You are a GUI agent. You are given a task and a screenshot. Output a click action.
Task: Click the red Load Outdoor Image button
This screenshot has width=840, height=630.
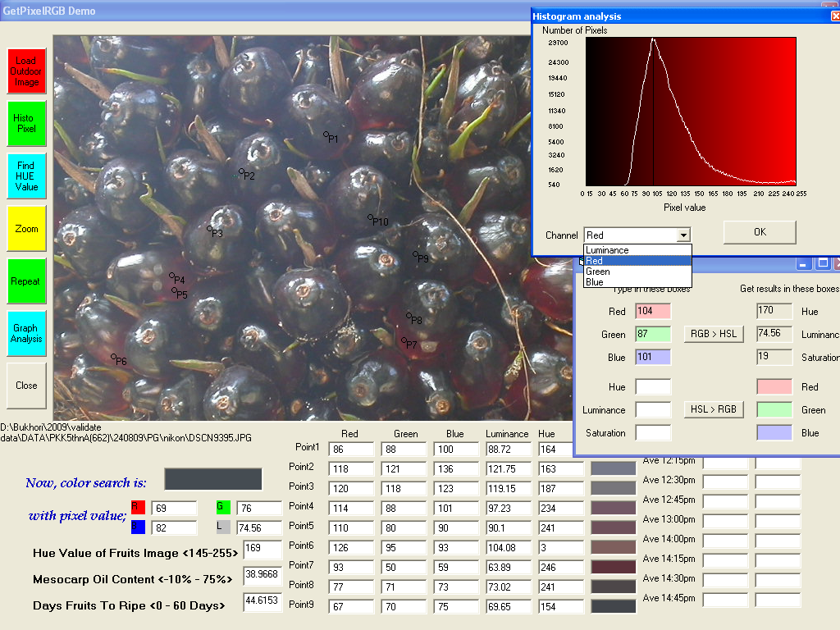[26, 71]
